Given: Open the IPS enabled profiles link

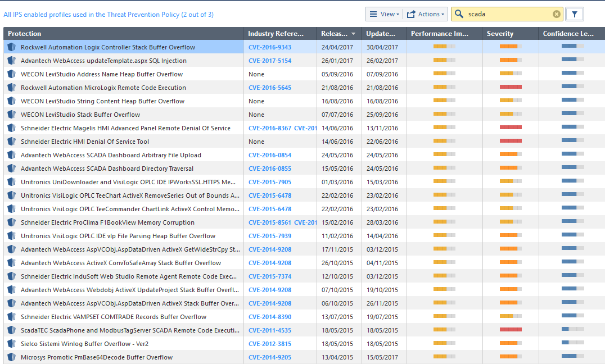Looking at the screenshot, I should [x=109, y=15].
